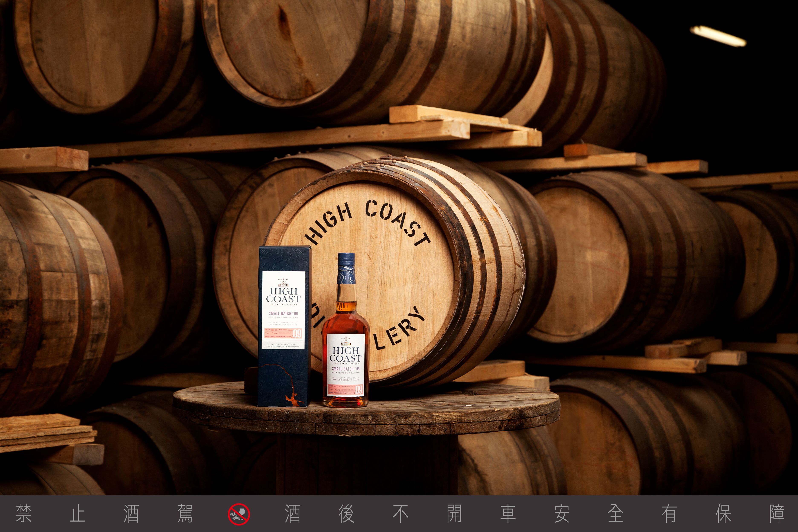Click stenciled 'HIGH' on the barrel head
798x532 pixels.
click(328, 224)
